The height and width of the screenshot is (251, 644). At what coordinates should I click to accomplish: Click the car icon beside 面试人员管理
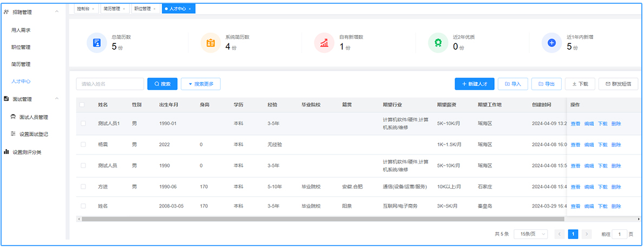pos(13,117)
